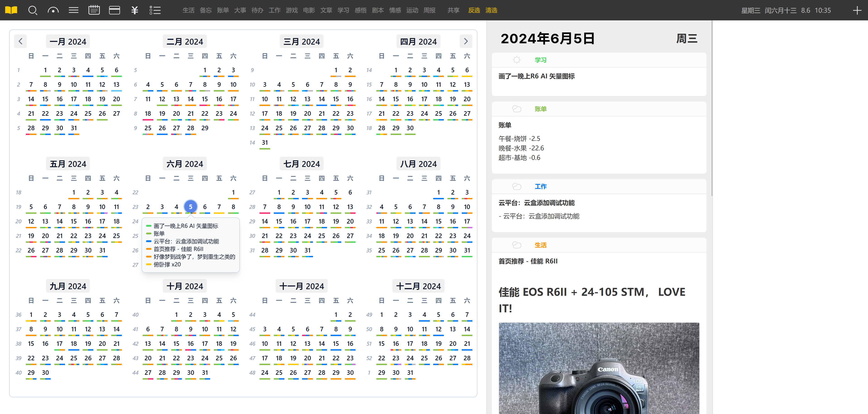Filter by 情感 category
868x414 pixels.
click(395, 10)
